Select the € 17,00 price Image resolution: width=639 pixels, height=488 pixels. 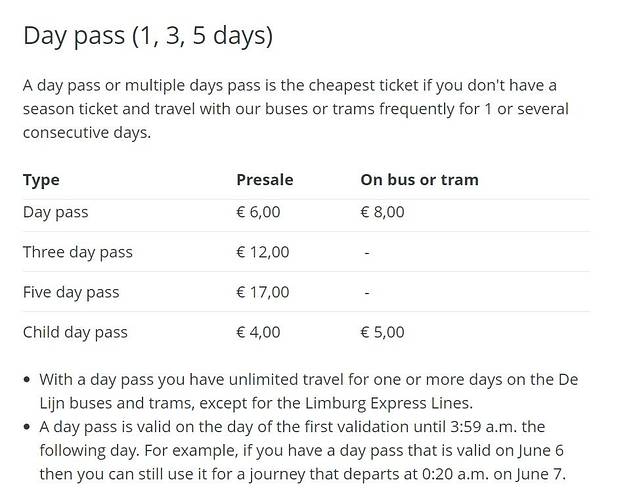point(262,292)
